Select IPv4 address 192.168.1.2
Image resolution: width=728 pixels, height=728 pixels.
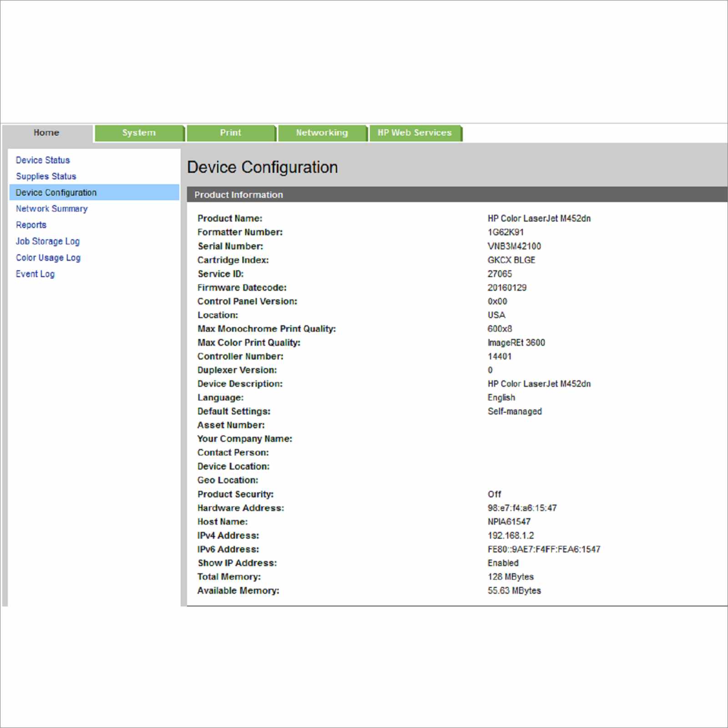[x=511, y=536]
